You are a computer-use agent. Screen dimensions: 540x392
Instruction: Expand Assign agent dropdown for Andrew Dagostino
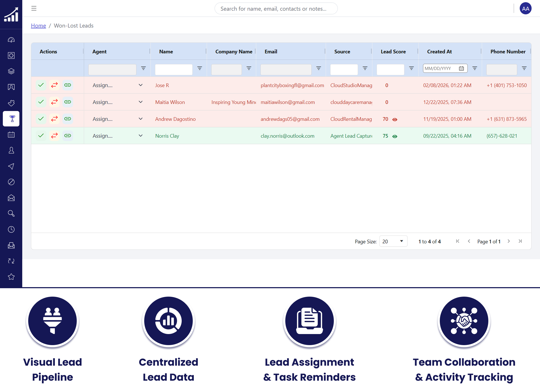click(141, 119)
